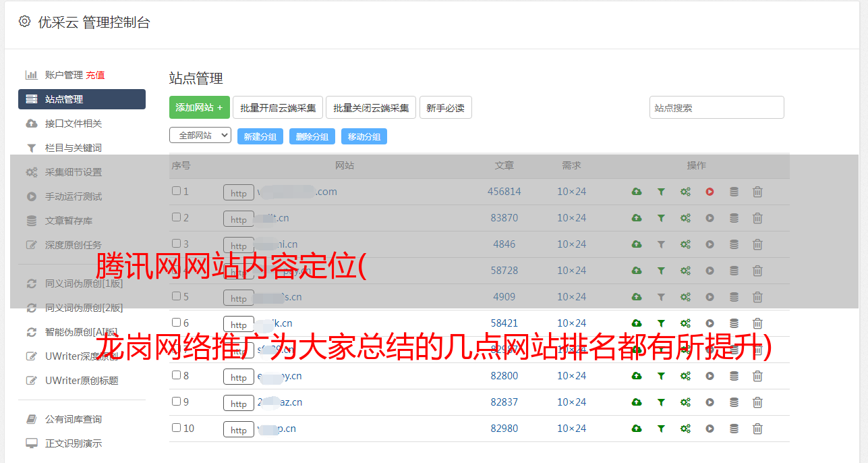Click the 站点搜索 search field
This screenshot has height=463, width=868.
717,107
